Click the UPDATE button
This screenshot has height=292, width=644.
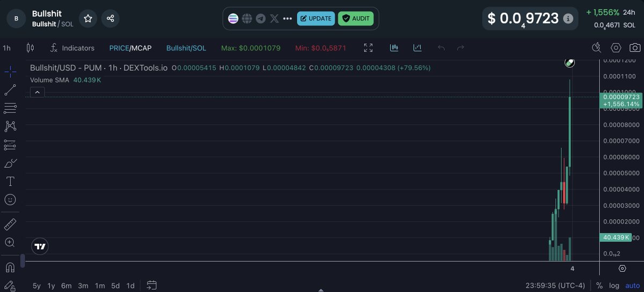click(316, 18)
